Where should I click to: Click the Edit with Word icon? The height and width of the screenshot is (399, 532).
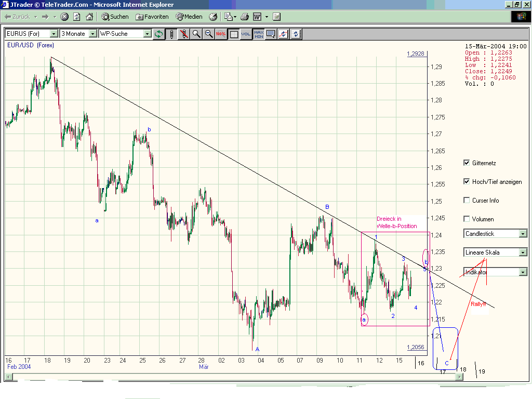(x=257, y=17)
